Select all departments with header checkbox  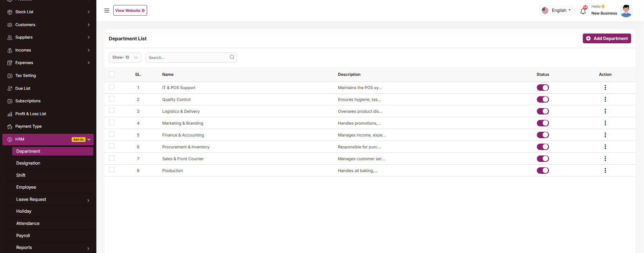tap(112, 74)
